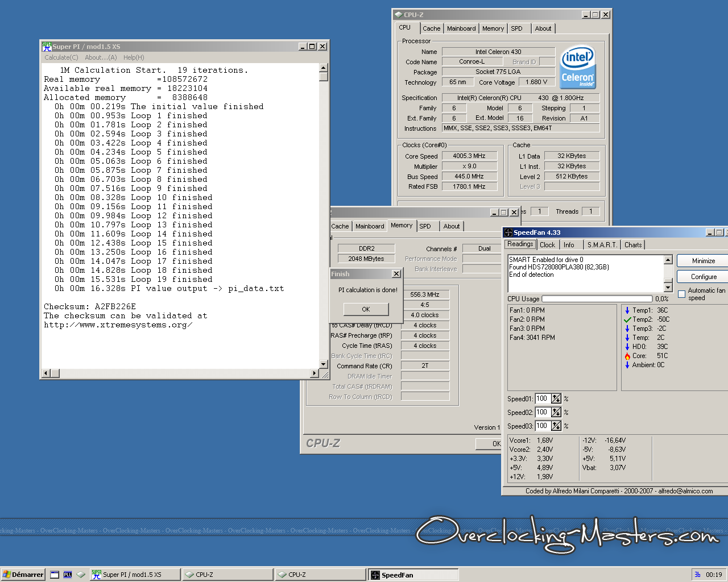This screenshot has width=728, height=582.
Task: Open the About menu in Super PI
Action: (x=101, y=57)
